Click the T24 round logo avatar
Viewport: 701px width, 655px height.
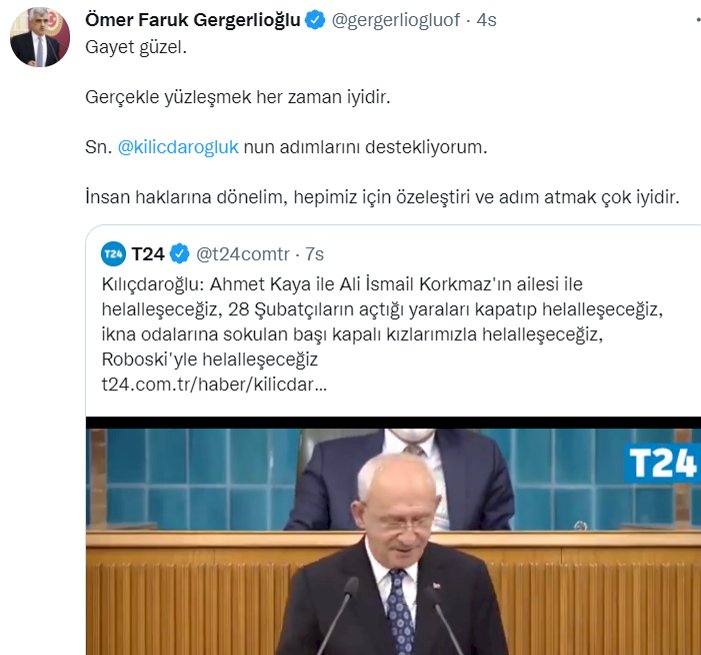pyautogui.click(x=113, y=254)
